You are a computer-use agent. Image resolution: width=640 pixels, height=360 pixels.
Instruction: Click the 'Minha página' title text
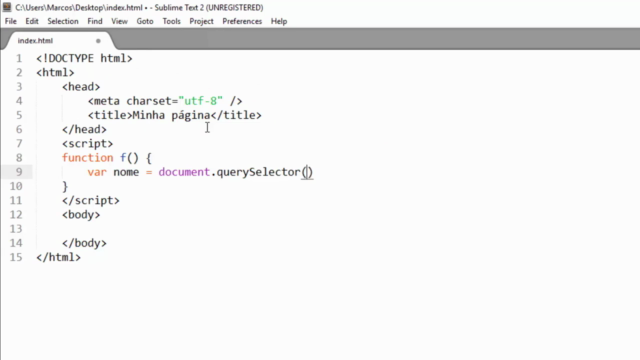171,116
